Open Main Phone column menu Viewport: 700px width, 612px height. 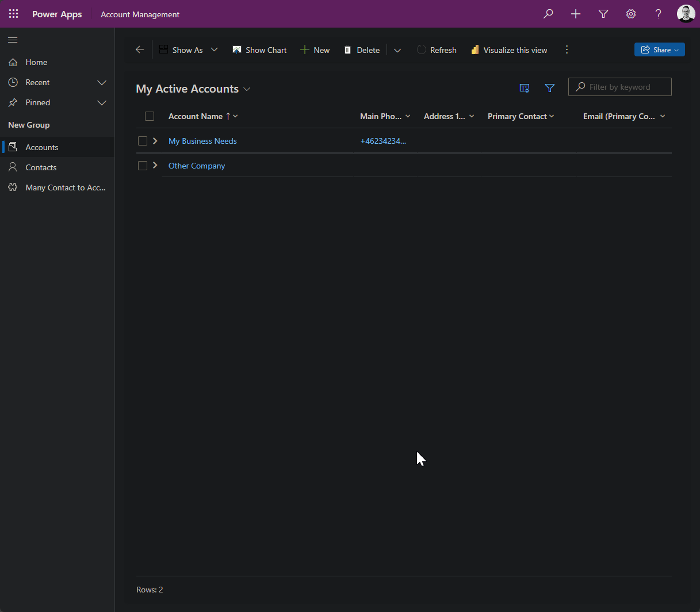pyautogui.click(x=408, y=116)
